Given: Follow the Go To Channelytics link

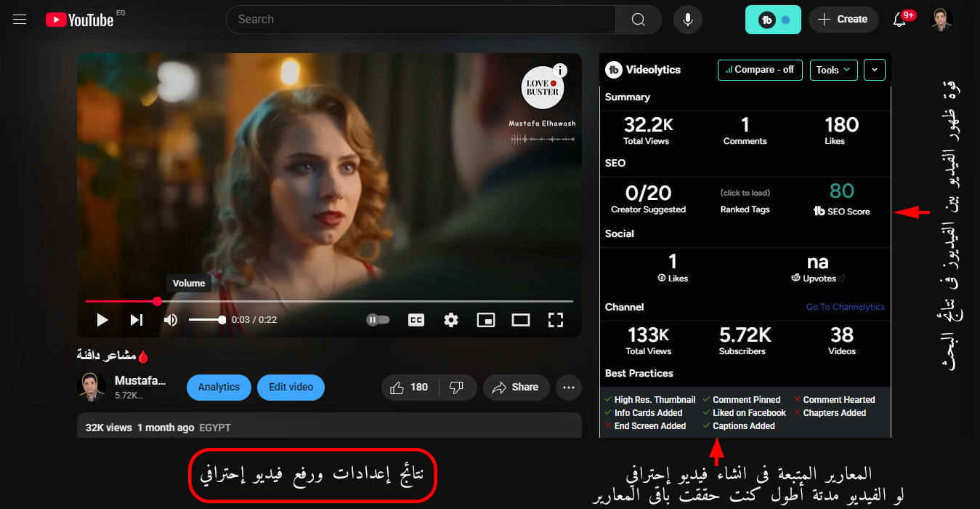Looking at the screenshot, I should (x=845, y=307).
